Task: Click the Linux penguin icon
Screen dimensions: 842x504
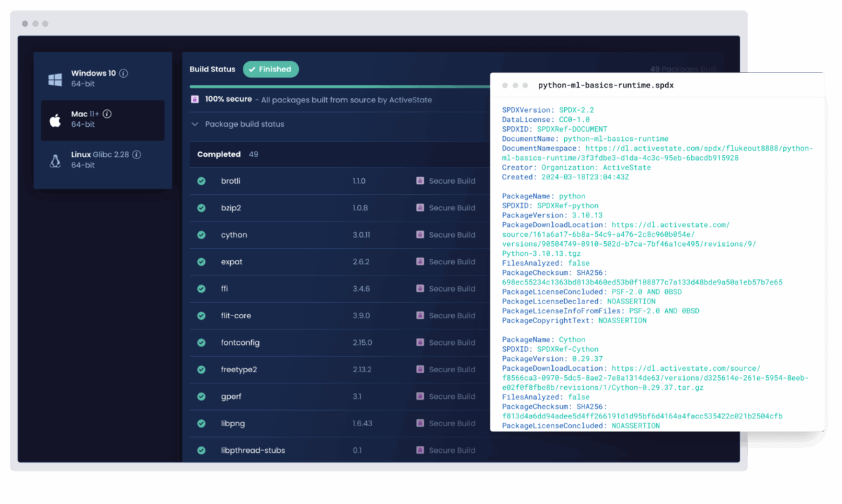Action: tap(55, 161)
